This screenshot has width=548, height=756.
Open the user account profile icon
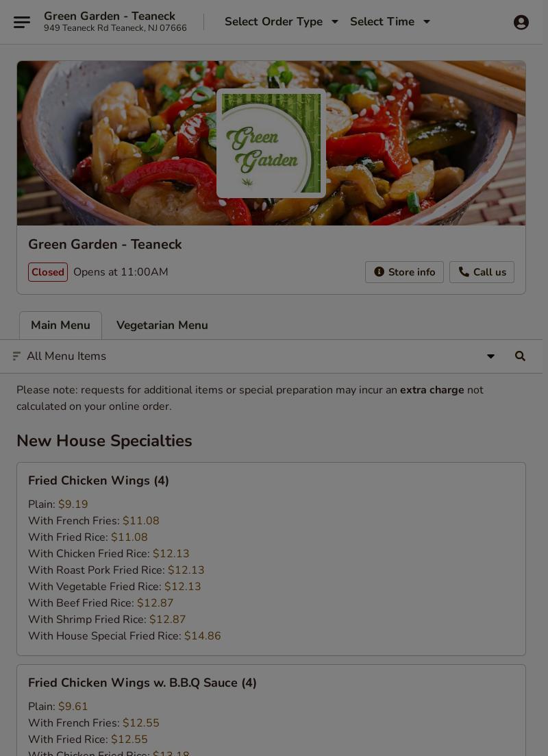[x=521, y=22]
